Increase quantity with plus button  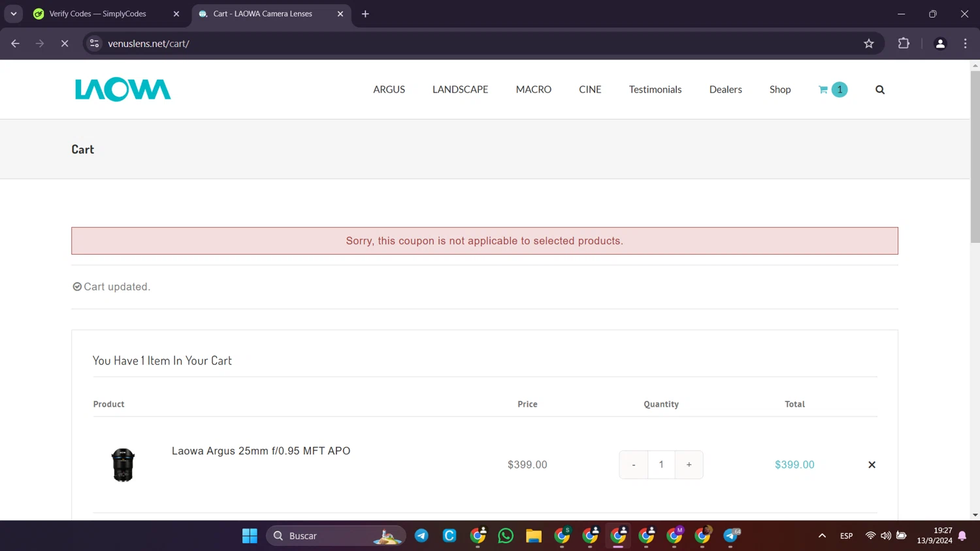tap(689, 465)
